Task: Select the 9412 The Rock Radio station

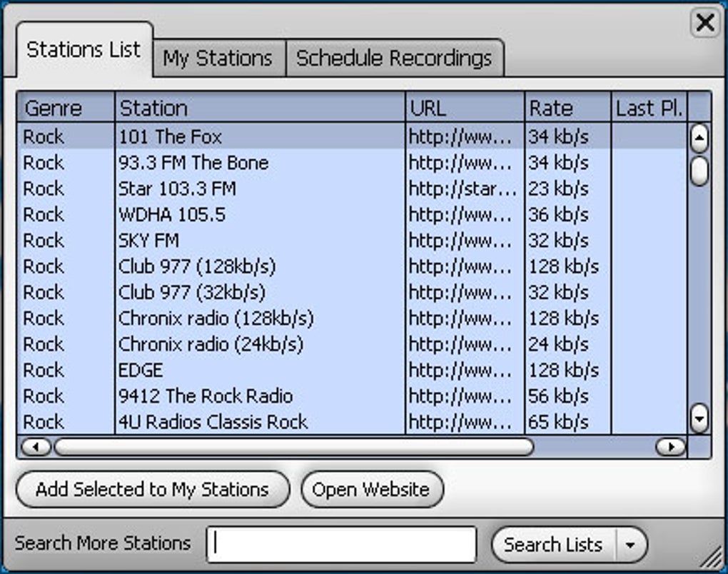Action: [352, 396]
